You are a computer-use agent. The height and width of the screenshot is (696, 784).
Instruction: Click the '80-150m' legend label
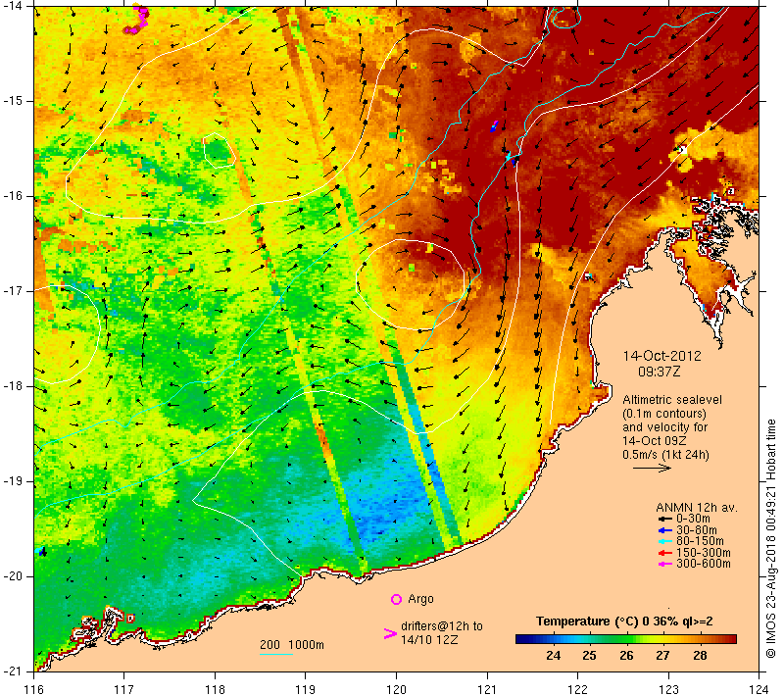click(x=700, y=541)
